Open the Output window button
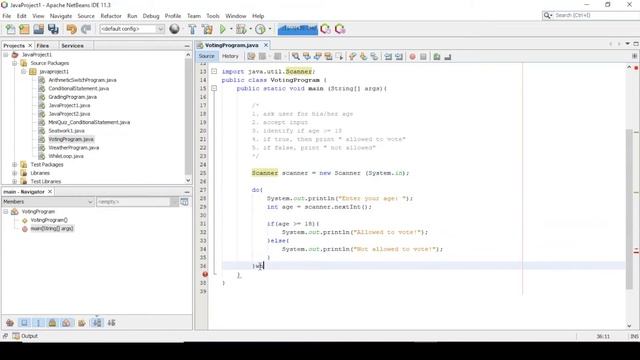Viewport: 640px width, 360px height. pyautogui.click(x=25, y=336)
